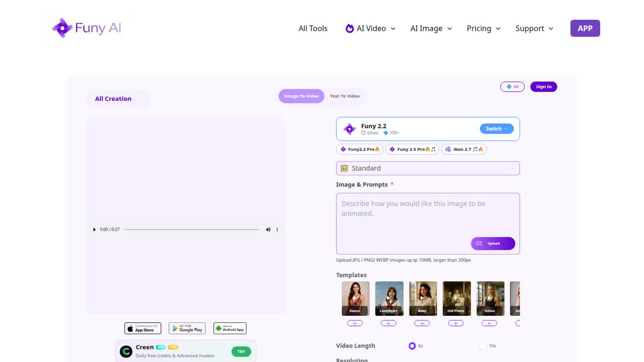Click the plus button under LoveHeart template
Screen dimensions: 644x362
389,323
